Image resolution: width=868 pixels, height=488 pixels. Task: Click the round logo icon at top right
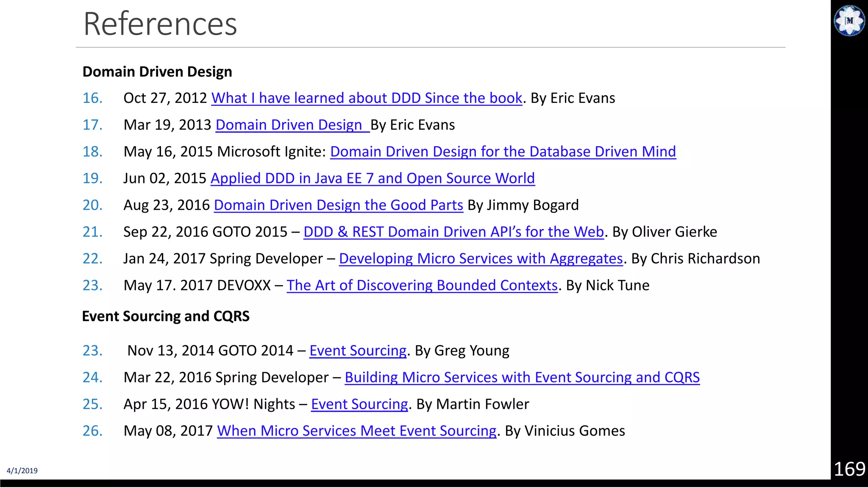coord(849,20)
